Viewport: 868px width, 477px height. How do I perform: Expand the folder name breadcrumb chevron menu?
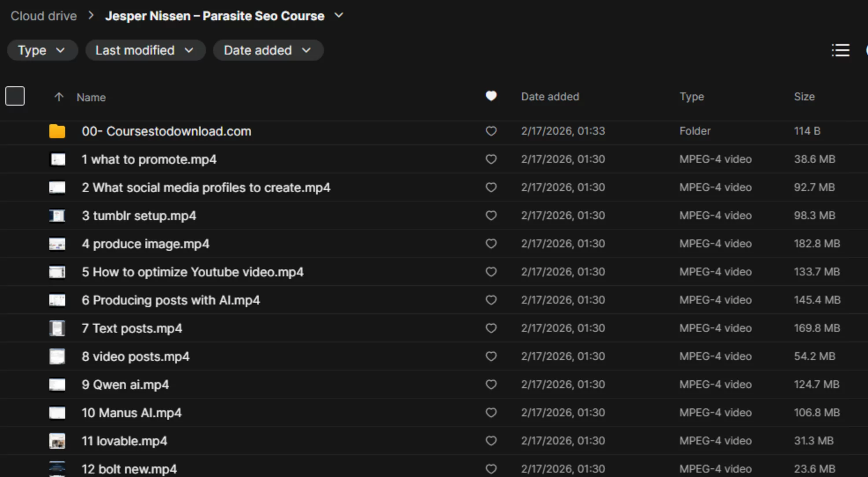tap(338, 15)
